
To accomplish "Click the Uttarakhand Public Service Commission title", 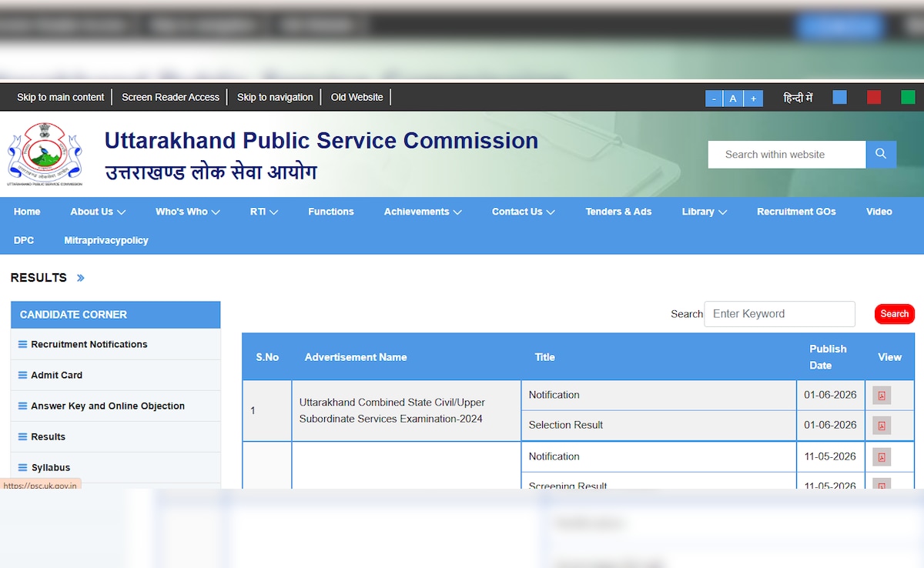I will [x=321, y=141].
